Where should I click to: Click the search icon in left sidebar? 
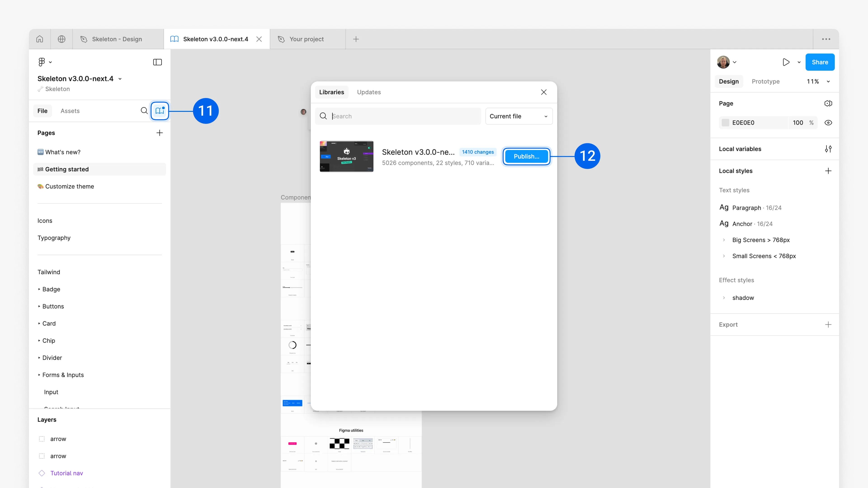pyautogui.click(x=144, y=111)
